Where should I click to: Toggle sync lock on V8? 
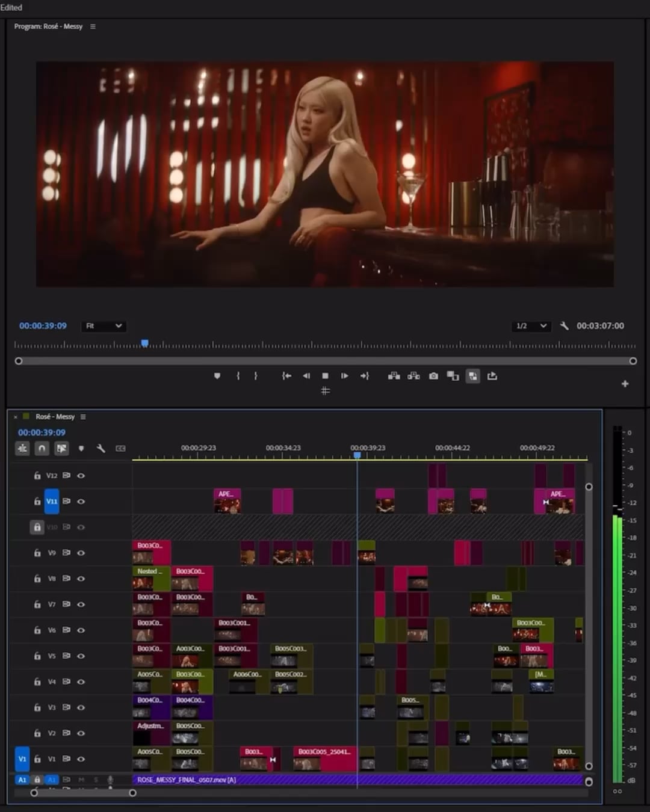pos(66,579)
